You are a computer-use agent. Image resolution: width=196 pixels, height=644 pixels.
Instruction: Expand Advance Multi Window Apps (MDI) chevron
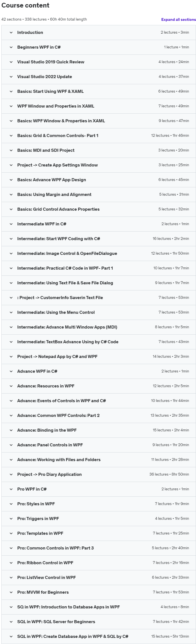coord(11,327)
